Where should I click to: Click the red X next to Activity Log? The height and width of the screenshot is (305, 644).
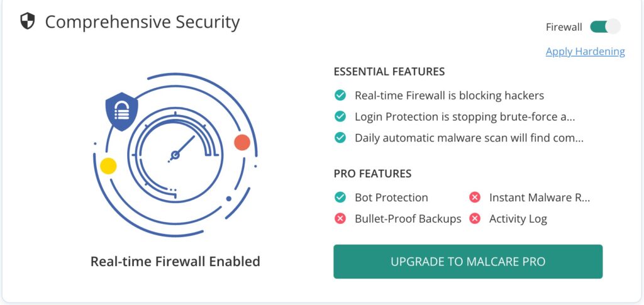[x=475, y=218]
